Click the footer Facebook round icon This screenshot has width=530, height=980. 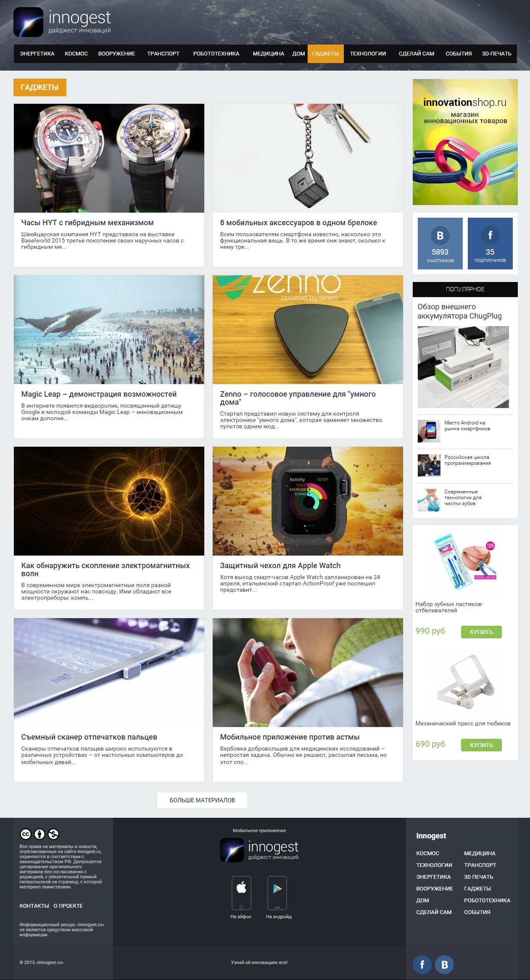[422, 964]
